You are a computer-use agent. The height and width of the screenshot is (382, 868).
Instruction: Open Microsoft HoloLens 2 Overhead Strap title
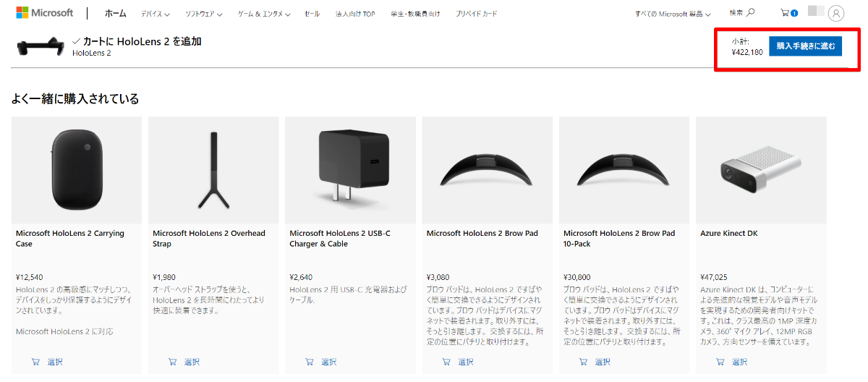209,239
